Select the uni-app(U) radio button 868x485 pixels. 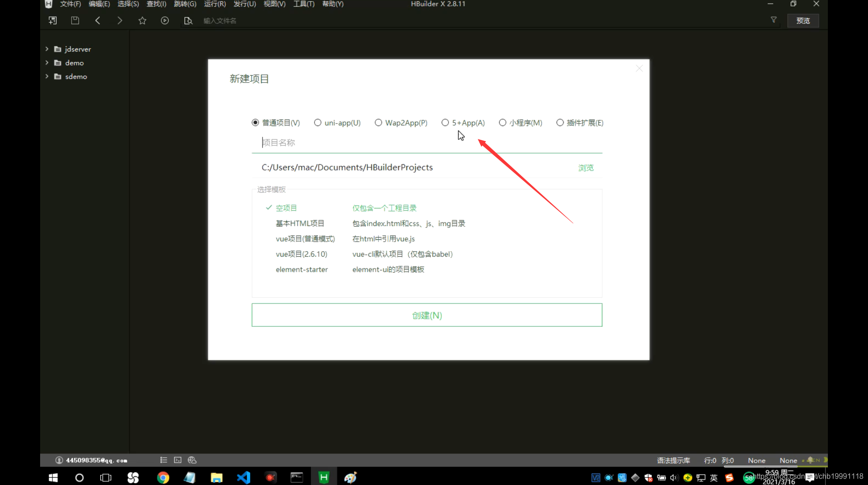(318, 123)
